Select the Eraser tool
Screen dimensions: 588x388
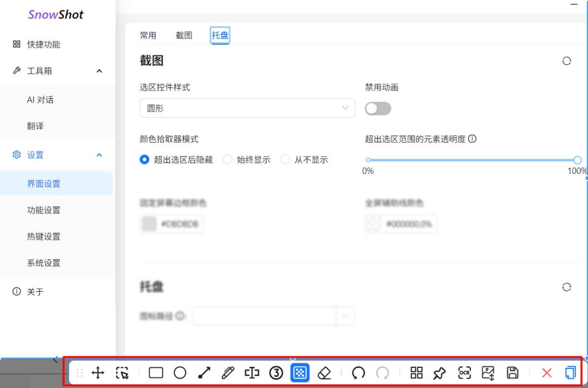(x=324, y=373)
